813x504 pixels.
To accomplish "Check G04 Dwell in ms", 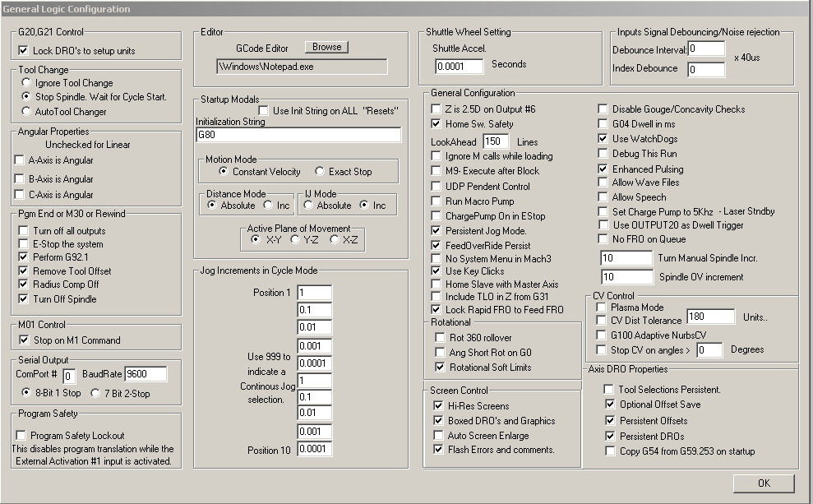I will [x=603, y=123].
